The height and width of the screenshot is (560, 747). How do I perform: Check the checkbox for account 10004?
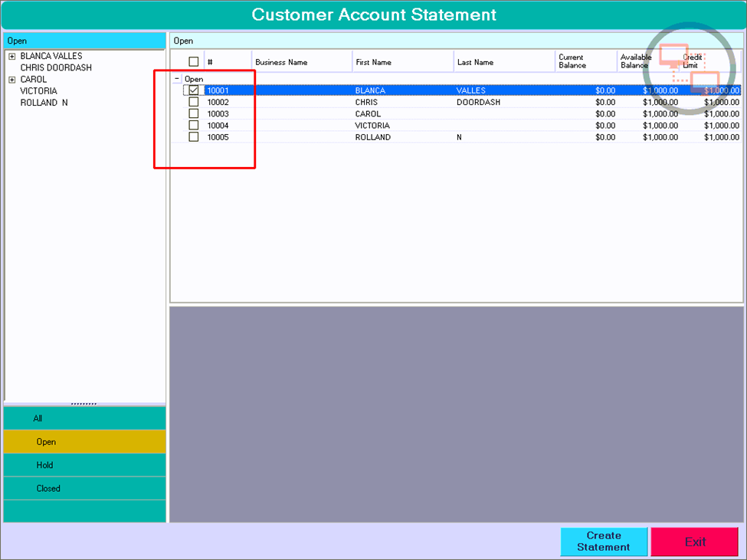(193, 125)
